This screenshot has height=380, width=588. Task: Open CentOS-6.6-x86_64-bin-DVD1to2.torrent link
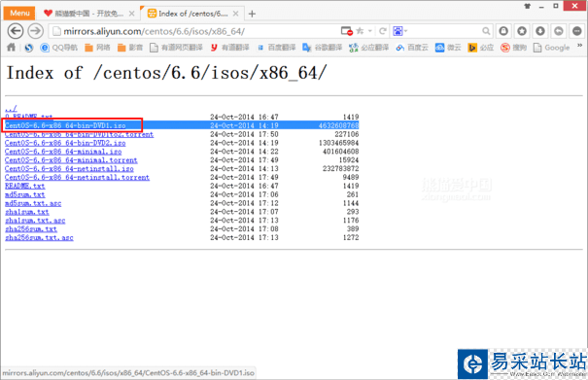[x=79, y=134]
